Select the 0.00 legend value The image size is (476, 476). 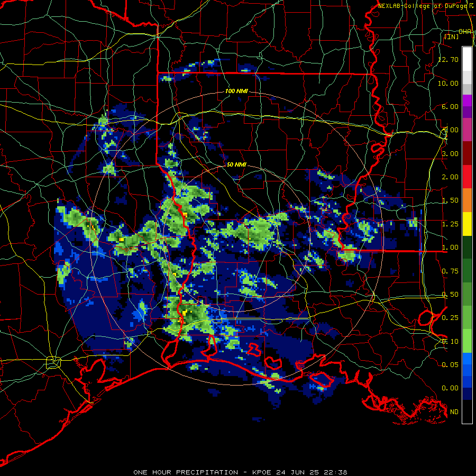tap(450, 388)
